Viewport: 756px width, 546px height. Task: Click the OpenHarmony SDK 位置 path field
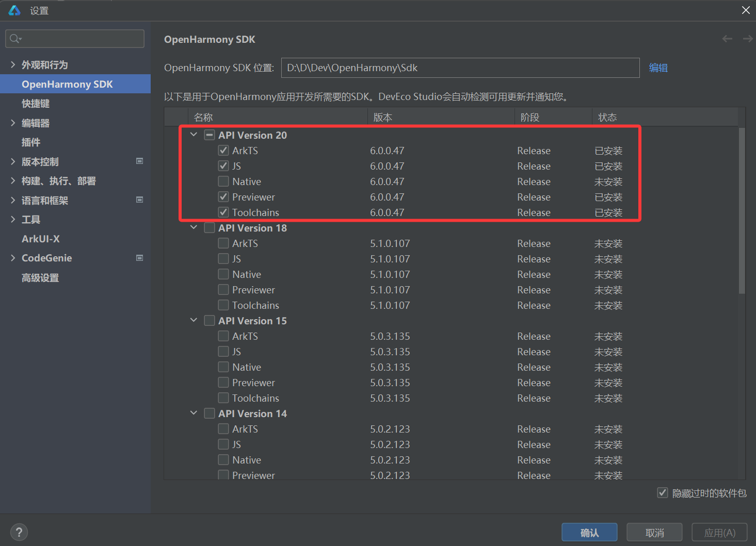tap(460, 68)
